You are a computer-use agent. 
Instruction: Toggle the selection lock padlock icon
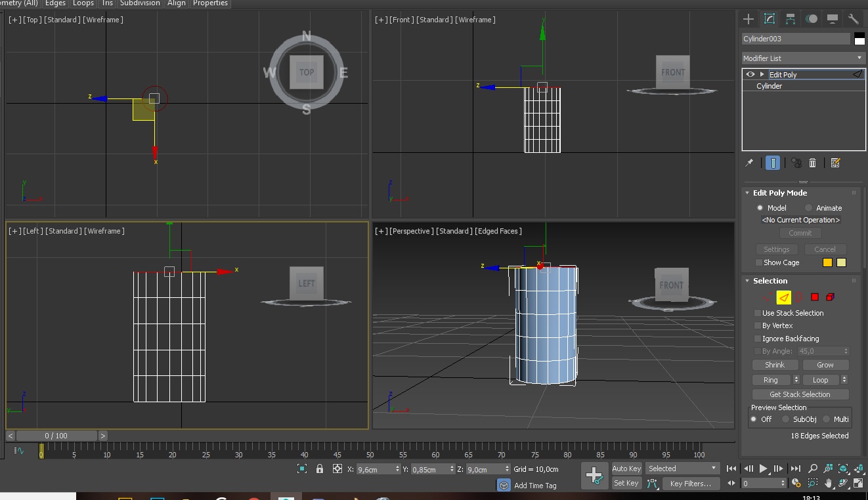coord(320,469)
